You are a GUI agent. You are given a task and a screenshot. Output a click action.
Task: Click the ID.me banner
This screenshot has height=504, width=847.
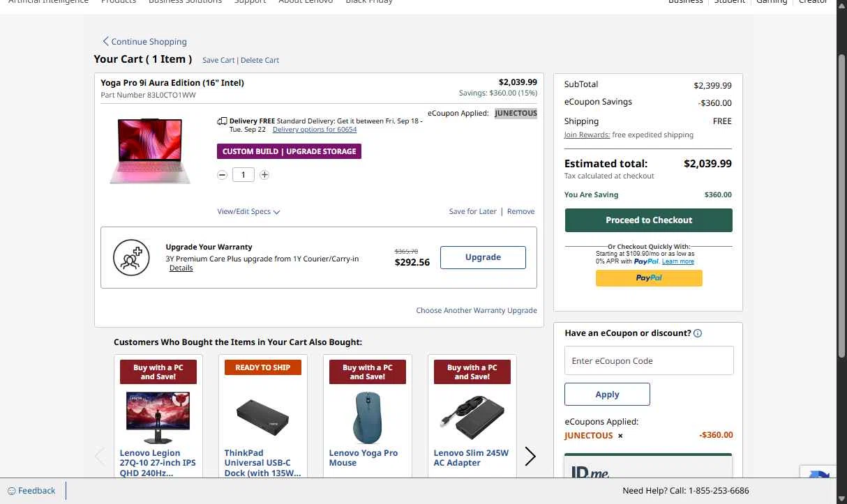tap(648, 467)
